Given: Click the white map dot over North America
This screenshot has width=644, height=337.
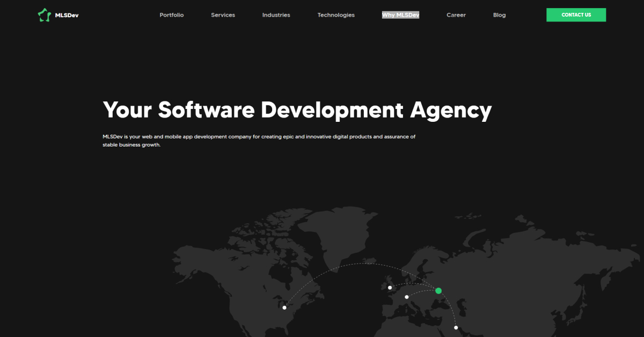Looking at the screenshot, I should (284, 307).
